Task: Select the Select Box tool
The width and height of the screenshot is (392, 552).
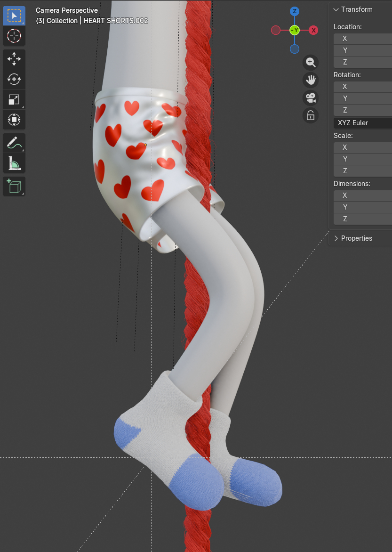Action: point(14,16)
